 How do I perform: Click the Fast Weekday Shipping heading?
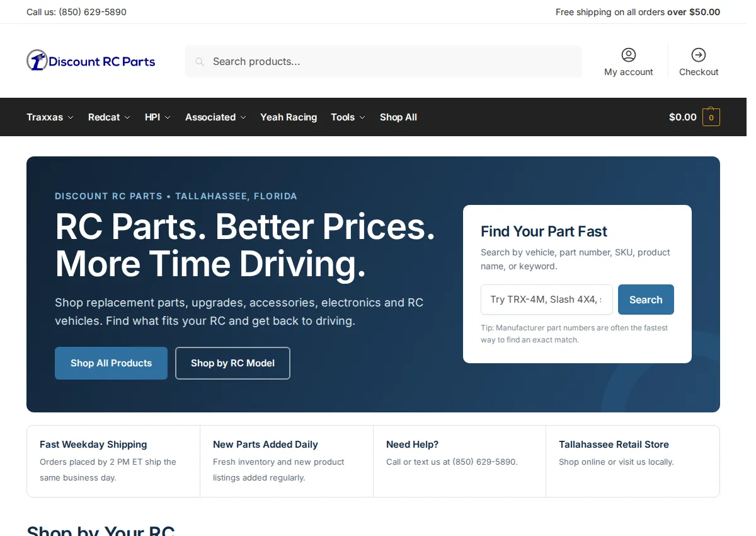pyautogui.click(x=93, y=445)
